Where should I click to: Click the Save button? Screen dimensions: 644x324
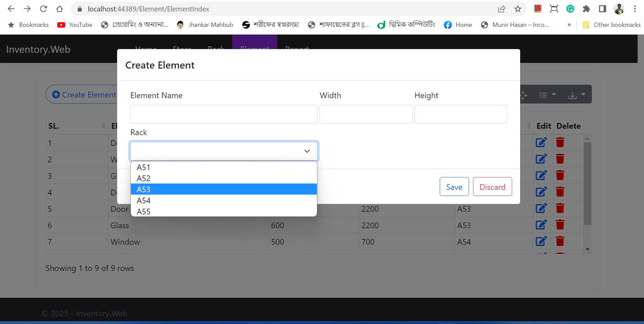[x=454, y=187]
